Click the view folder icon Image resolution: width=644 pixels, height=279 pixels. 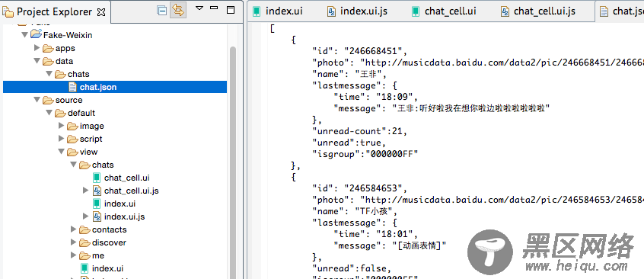click(x=72, y=152)
